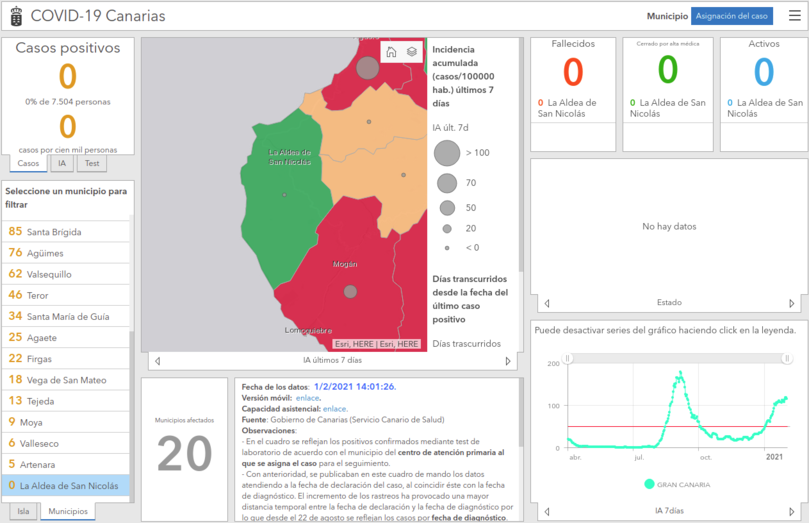Open the hamburger menu at top right
809x523 pixels.
click(795, 16)
